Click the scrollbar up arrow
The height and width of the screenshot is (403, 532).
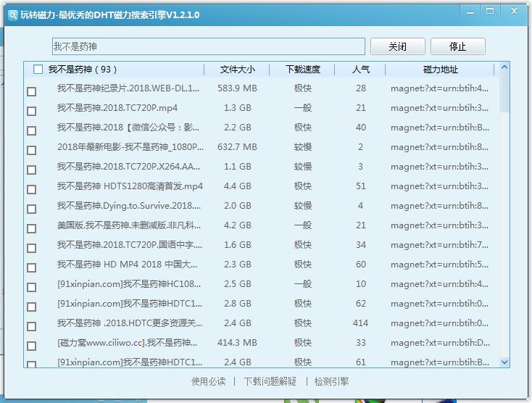click(504, 67)
